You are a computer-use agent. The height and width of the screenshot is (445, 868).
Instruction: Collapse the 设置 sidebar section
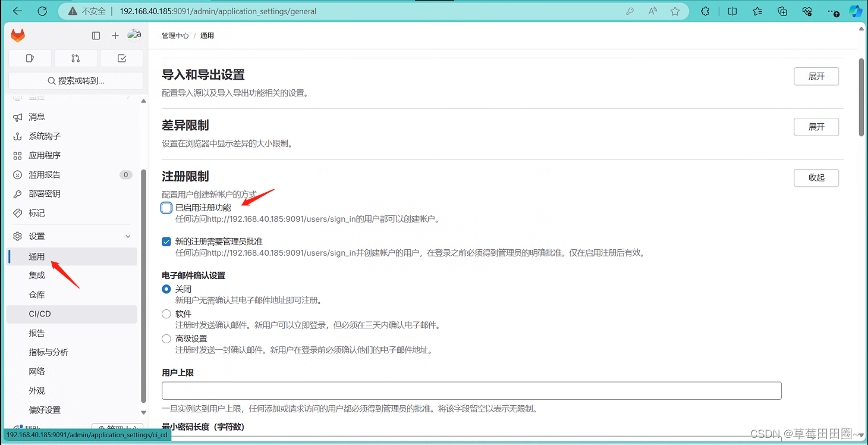[72, 236]
